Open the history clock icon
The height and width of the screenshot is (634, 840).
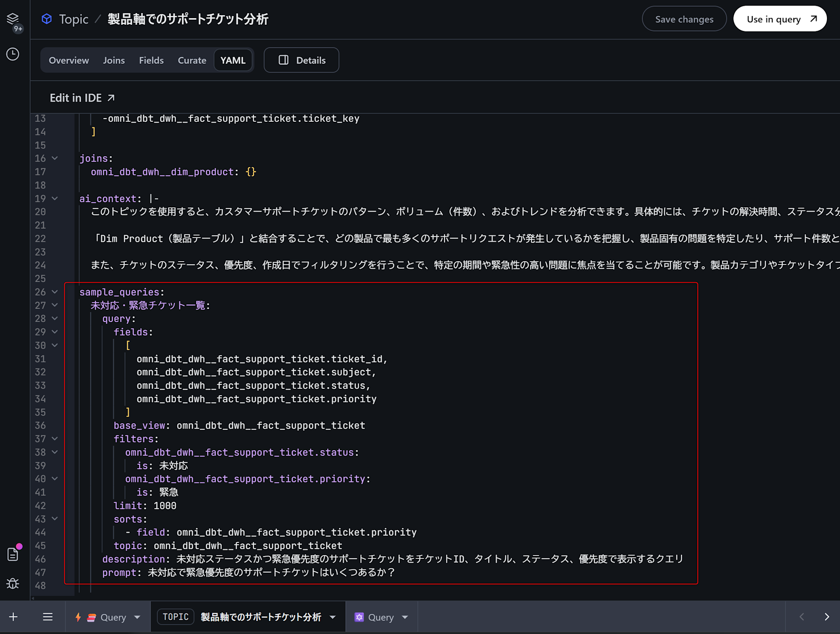[x=13, y=54]
